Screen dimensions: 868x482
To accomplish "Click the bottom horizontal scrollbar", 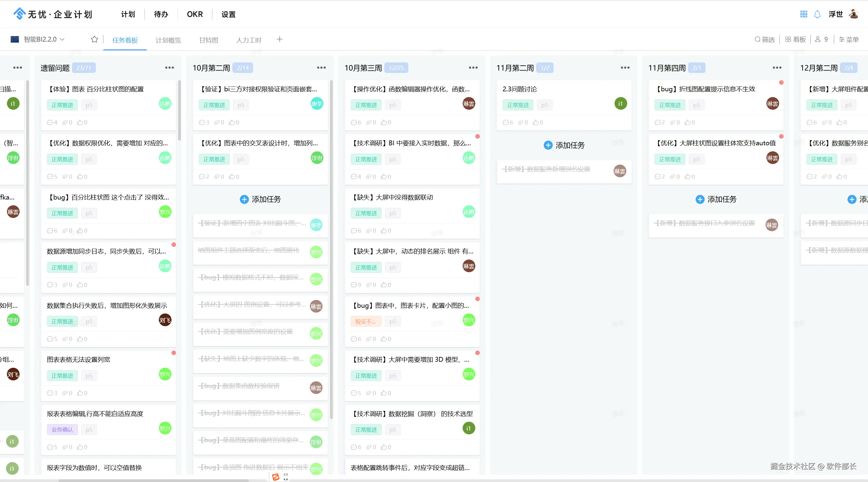I will point(153,480).
